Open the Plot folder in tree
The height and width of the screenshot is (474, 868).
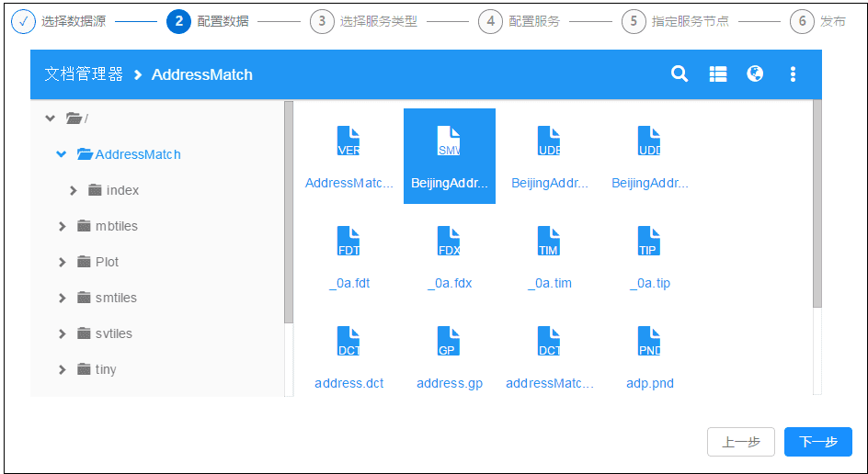coord(107,262)
